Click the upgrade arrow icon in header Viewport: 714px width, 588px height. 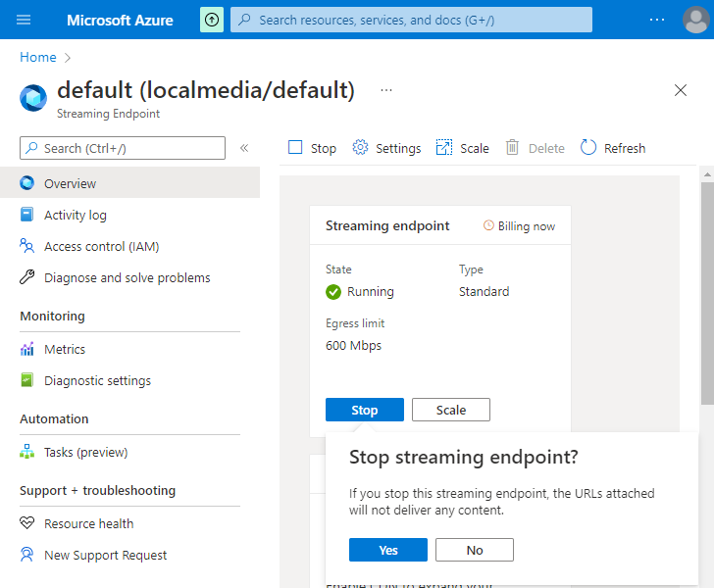pyautogui.click(x=212, y=20)
